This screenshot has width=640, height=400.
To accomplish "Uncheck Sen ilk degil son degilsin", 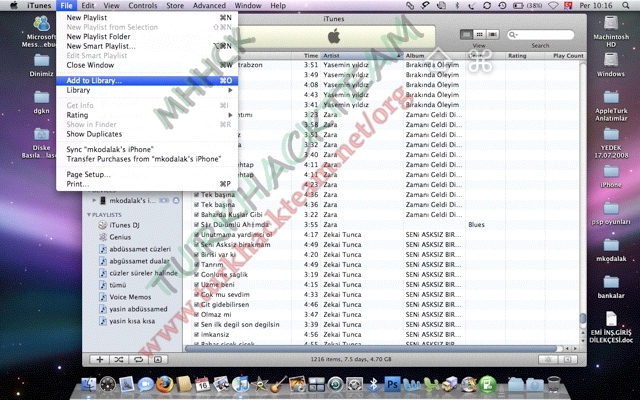I will (x=196, y=324).
